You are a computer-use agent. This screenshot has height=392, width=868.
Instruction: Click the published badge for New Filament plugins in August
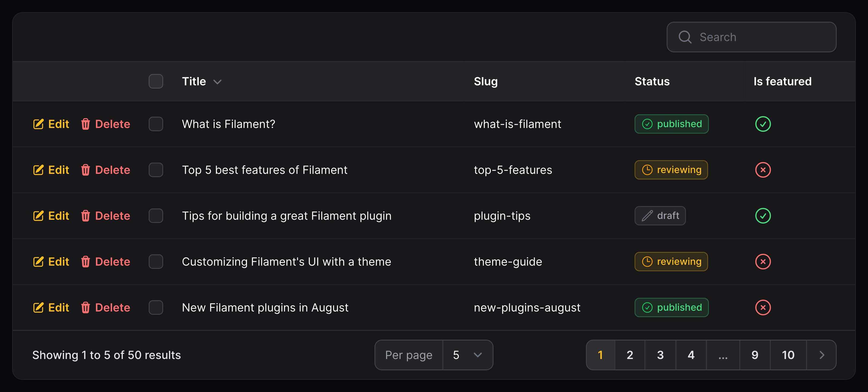[671, 307]
